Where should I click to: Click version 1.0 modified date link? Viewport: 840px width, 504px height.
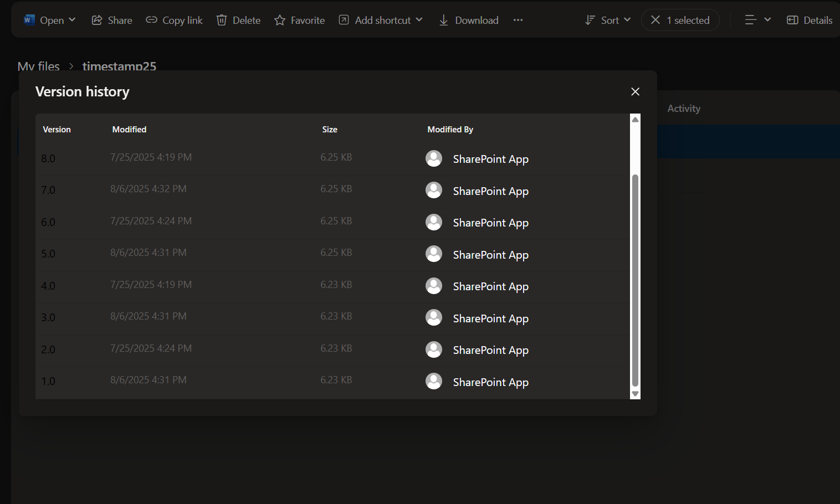point(148,380)
